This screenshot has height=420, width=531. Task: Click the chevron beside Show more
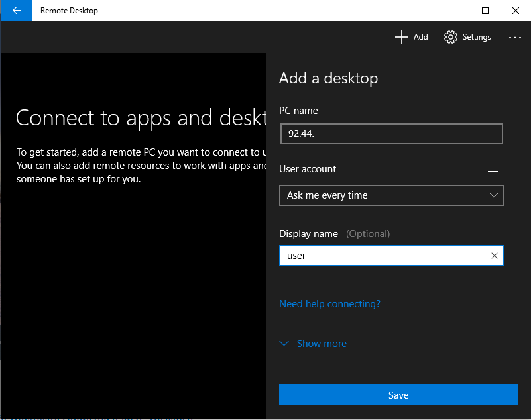coord(284,343)
